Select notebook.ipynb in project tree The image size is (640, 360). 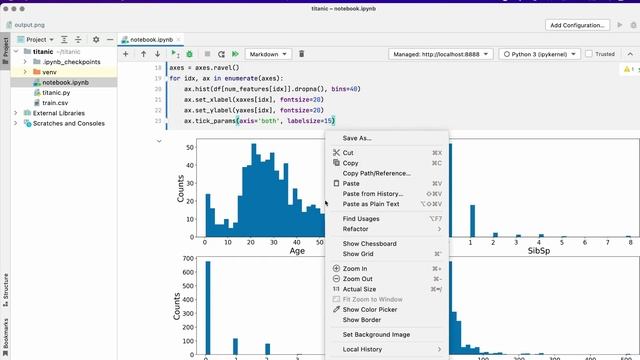click(x=64, y=82)
